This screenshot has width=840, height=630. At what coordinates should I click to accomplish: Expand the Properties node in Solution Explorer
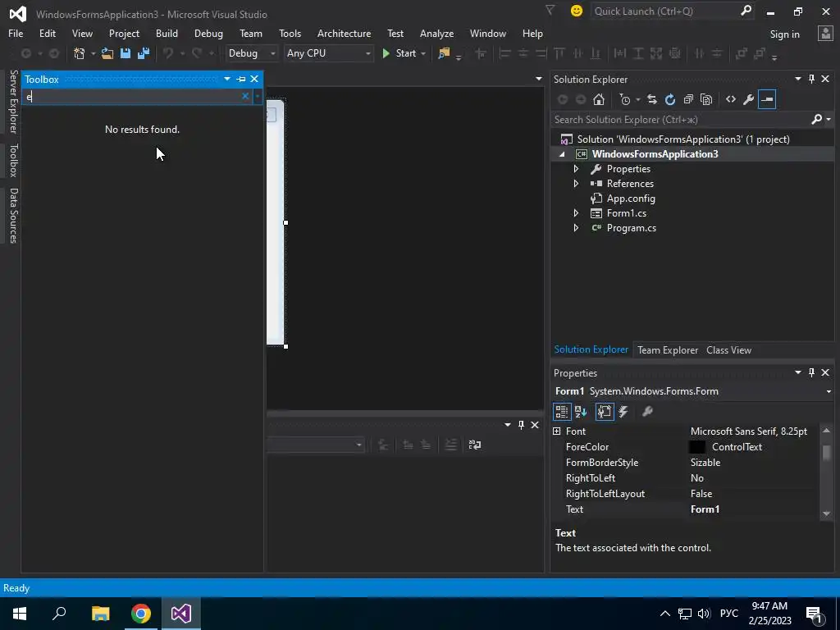(576, 169)
